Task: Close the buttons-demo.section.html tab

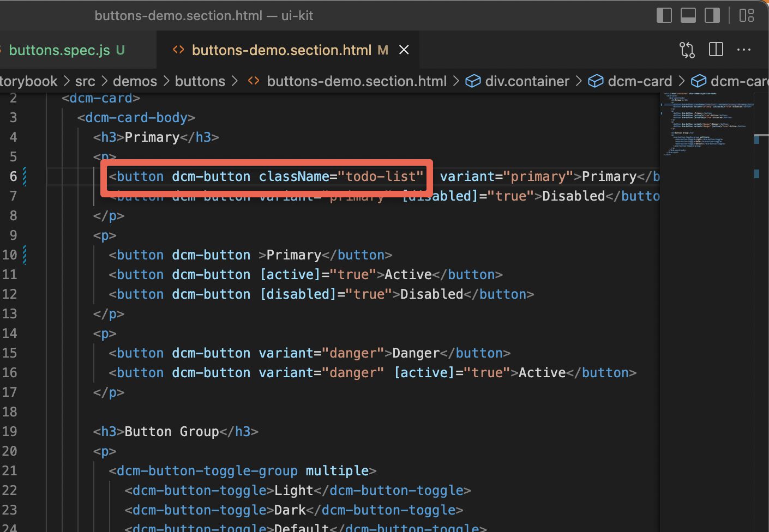Action: click(404, 50)
